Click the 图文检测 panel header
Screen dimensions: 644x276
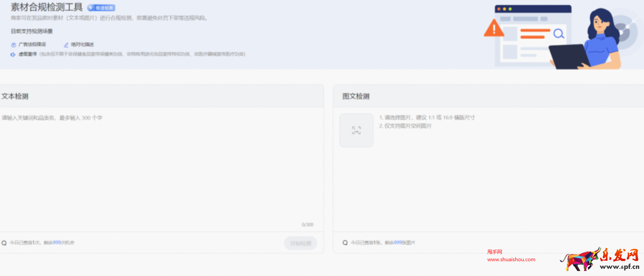(489, 96)
